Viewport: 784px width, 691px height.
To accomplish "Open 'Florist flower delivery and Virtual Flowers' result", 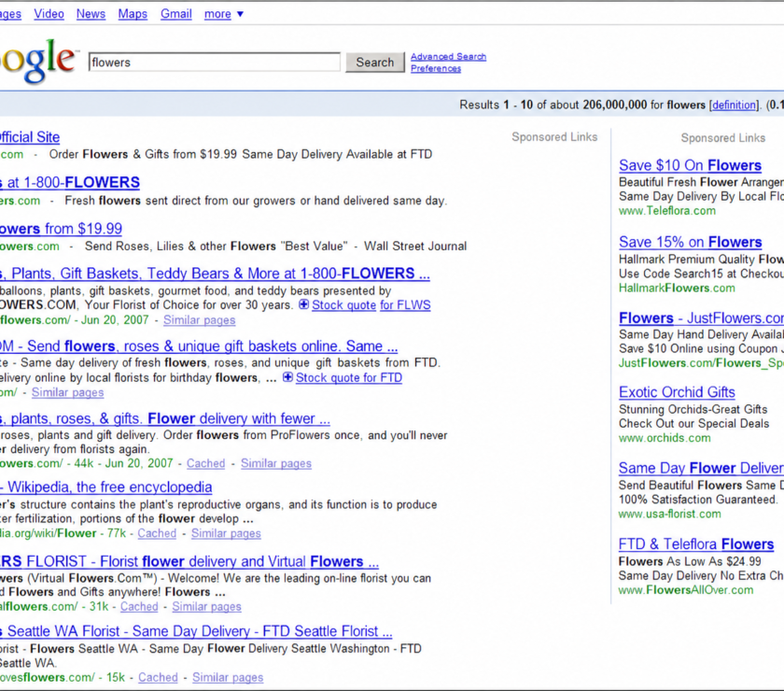I will coord(189,561).
